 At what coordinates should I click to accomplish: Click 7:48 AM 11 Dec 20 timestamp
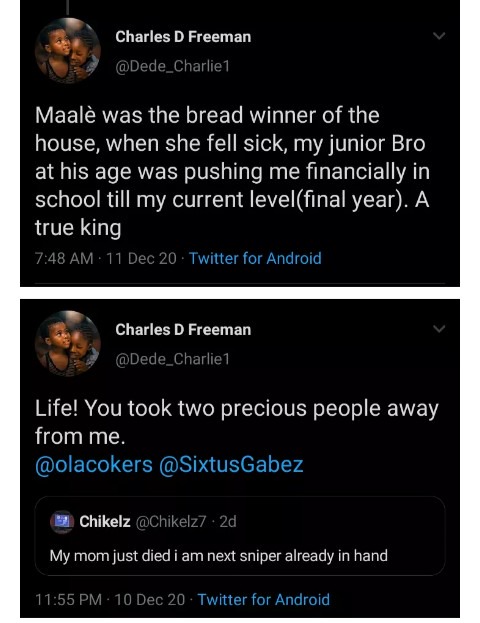point(106,258)
